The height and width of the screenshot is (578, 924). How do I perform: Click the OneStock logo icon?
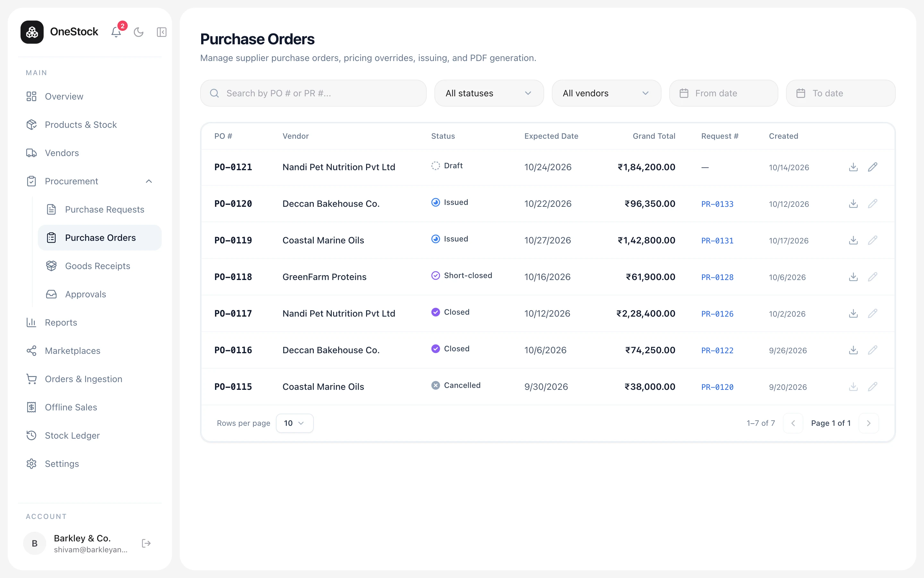[32, 32]
